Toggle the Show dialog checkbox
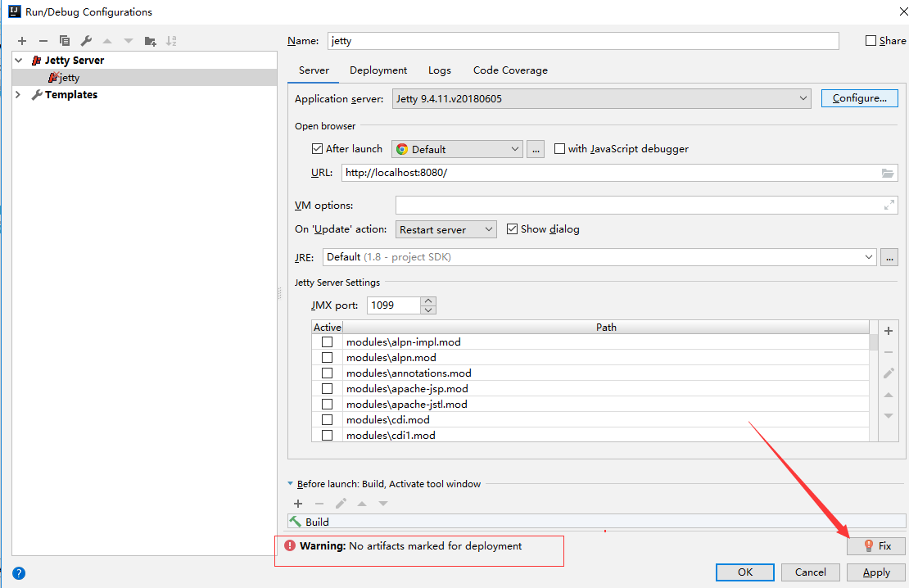 (512, 228)
